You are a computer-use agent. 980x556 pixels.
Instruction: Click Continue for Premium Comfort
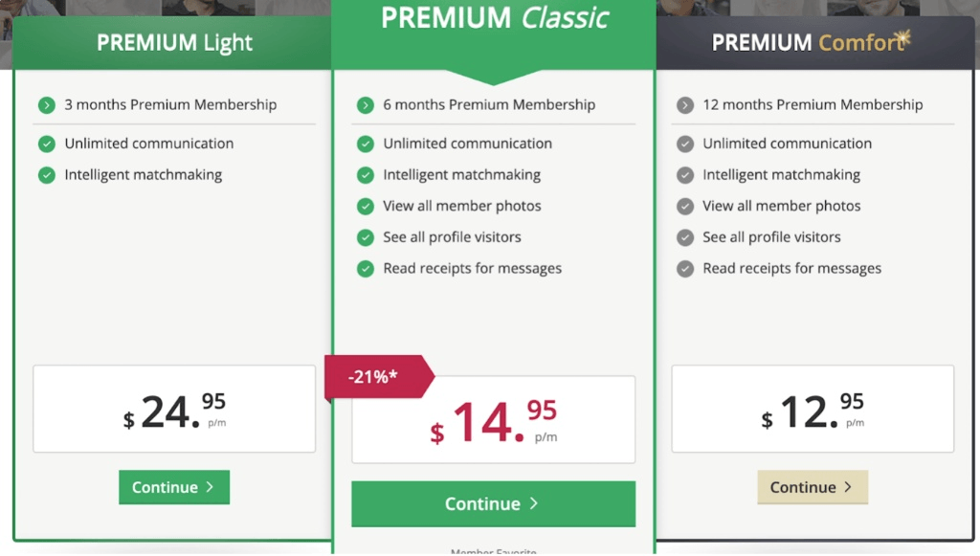click(813, 487)
